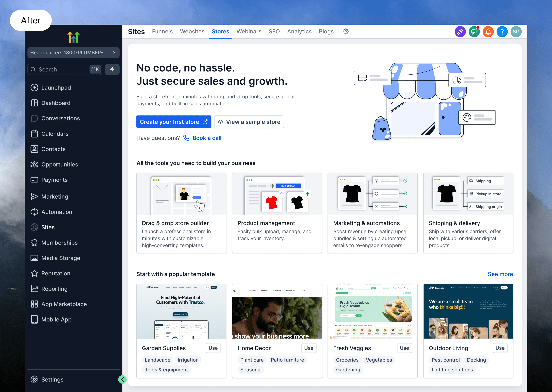552x392 pixels.
Task: Click the blue help question mark icon
Action: pyautogui.click(x=502, y=32)
